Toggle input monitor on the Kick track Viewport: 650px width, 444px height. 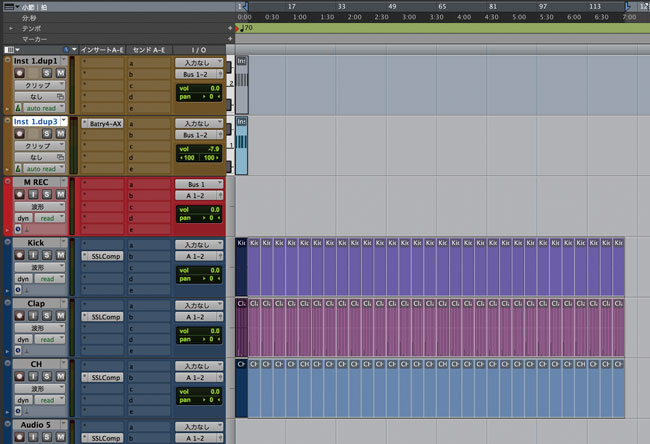click(33, 255)
